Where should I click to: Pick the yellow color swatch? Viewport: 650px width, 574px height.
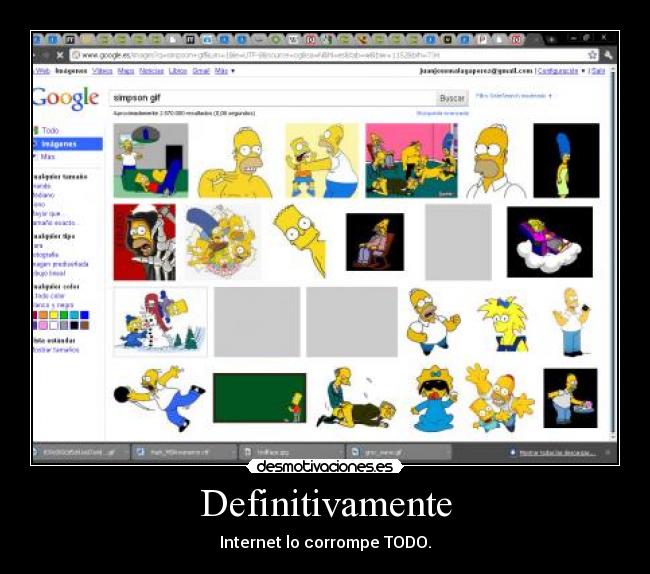point(54,315)
